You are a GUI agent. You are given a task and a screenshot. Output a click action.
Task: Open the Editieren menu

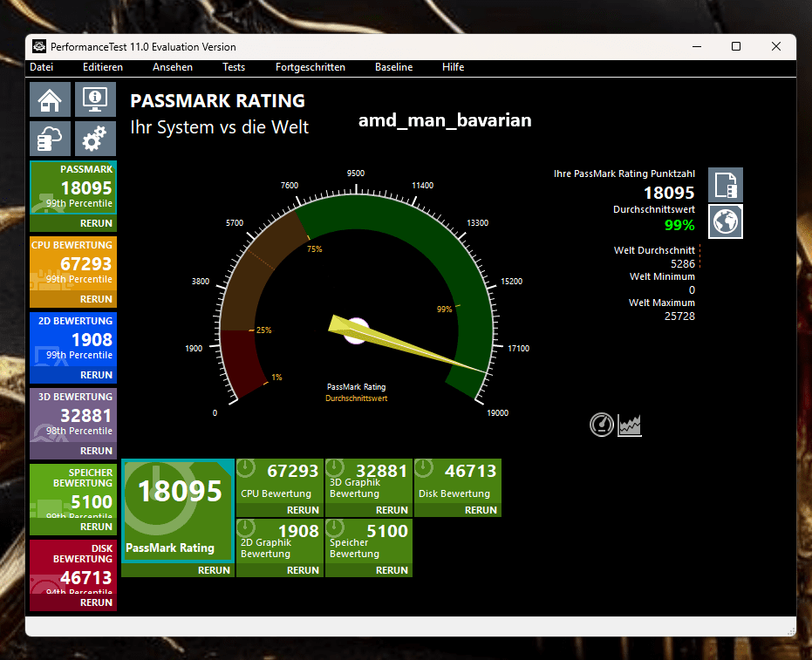tap(103, 67)
